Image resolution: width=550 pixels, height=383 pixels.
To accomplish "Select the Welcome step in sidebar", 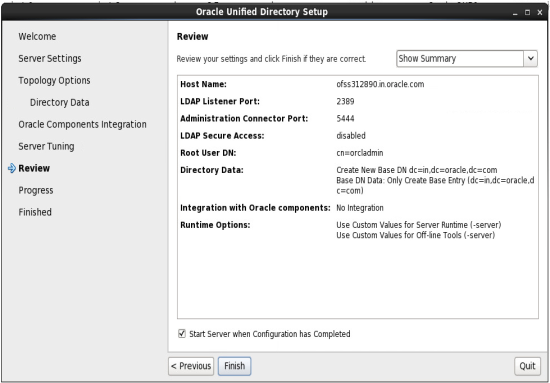I will [x=37, y=36].
